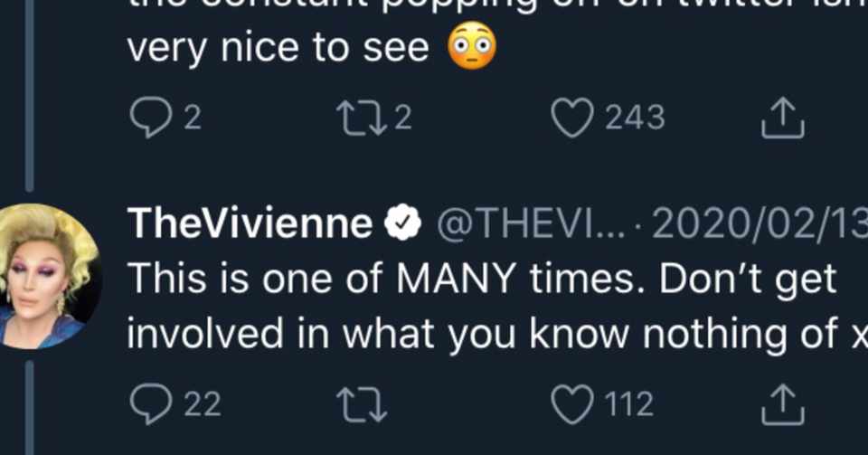Click the 22 replies count

point(203,405)
